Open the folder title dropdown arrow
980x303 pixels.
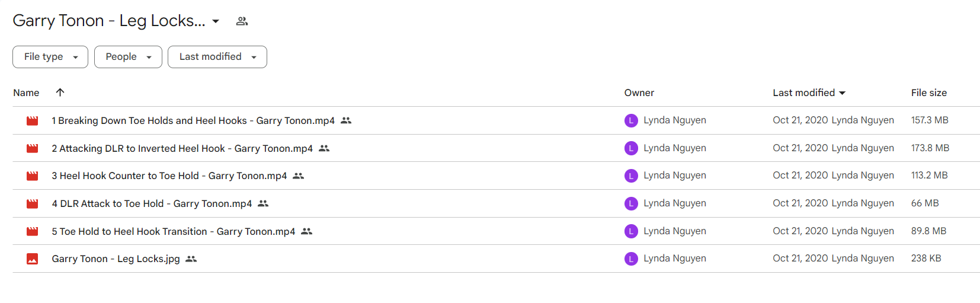pyautogui.click(x=216, y=21)
